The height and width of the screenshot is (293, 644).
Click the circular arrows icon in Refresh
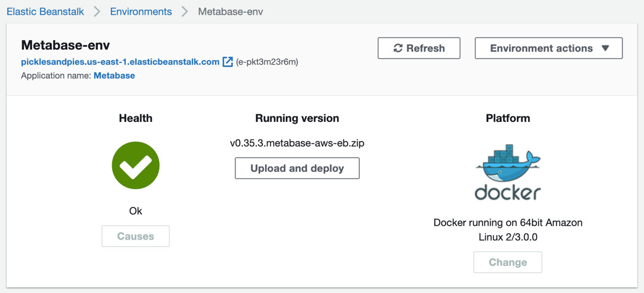[397, 49]
